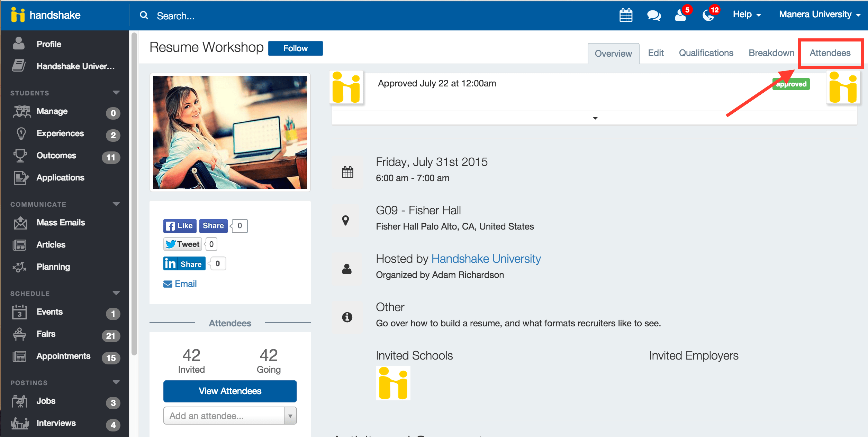Click the Handshake logo icon

(x=18, y=15)
